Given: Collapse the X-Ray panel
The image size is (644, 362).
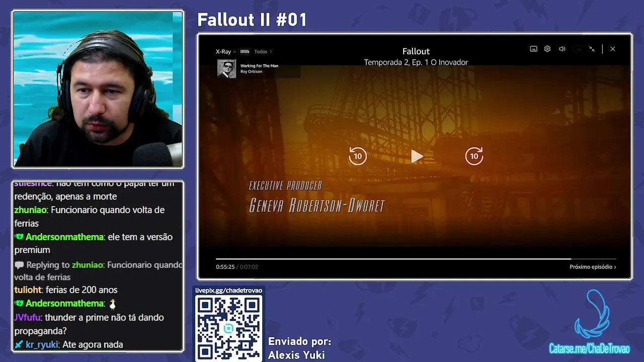Looking at the screenshot, I should pos(226,51).
